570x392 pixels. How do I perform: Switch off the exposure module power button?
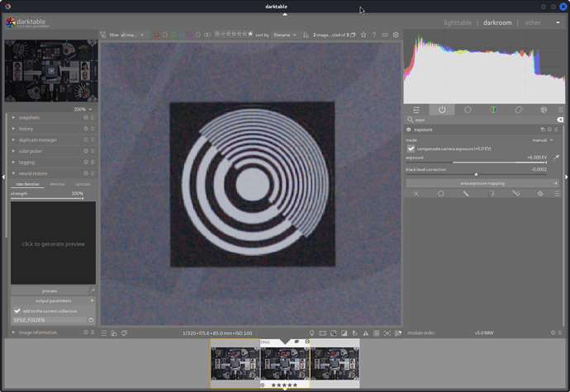coord(409,130)
